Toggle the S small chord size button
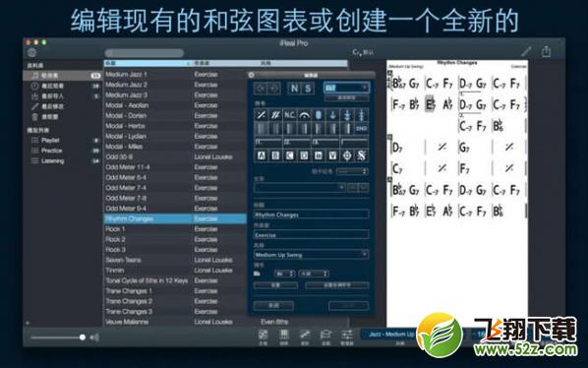588x368 pixels. point(308,89)
